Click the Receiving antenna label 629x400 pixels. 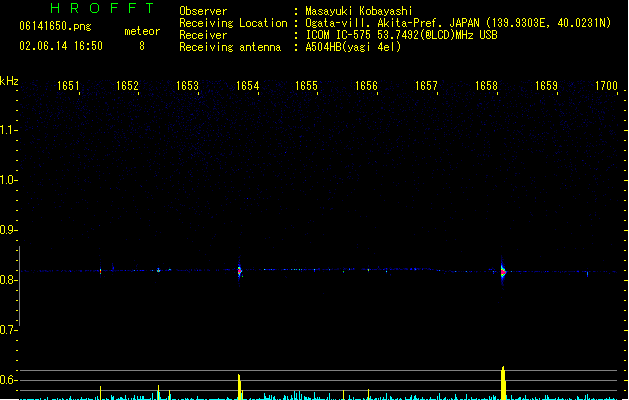click(x=230, y=47)
